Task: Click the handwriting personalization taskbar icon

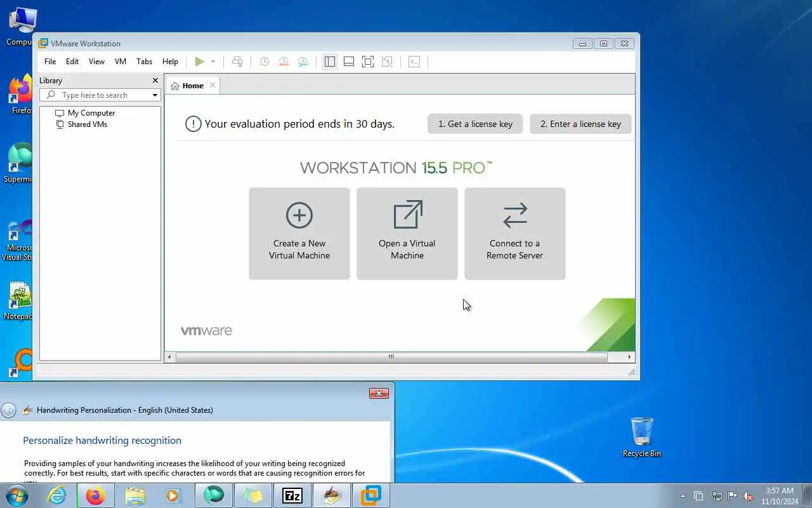Action: tap(332, 495)
